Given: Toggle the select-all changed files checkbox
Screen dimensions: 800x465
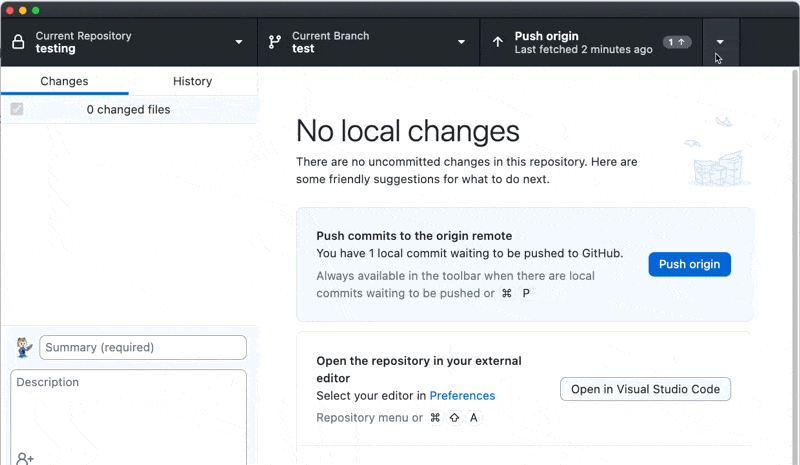Looking at the screenshot, I should tap(17, 109).
